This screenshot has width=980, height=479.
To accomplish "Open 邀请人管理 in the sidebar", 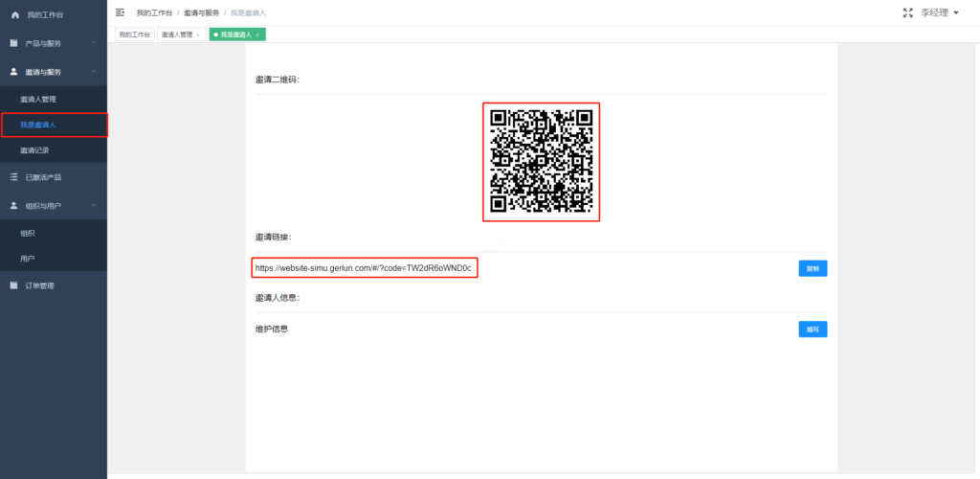I will (54, 100).
